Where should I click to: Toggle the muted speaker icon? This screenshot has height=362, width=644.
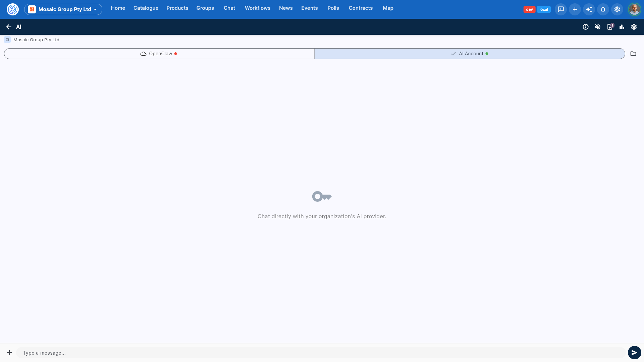point(598,27)
